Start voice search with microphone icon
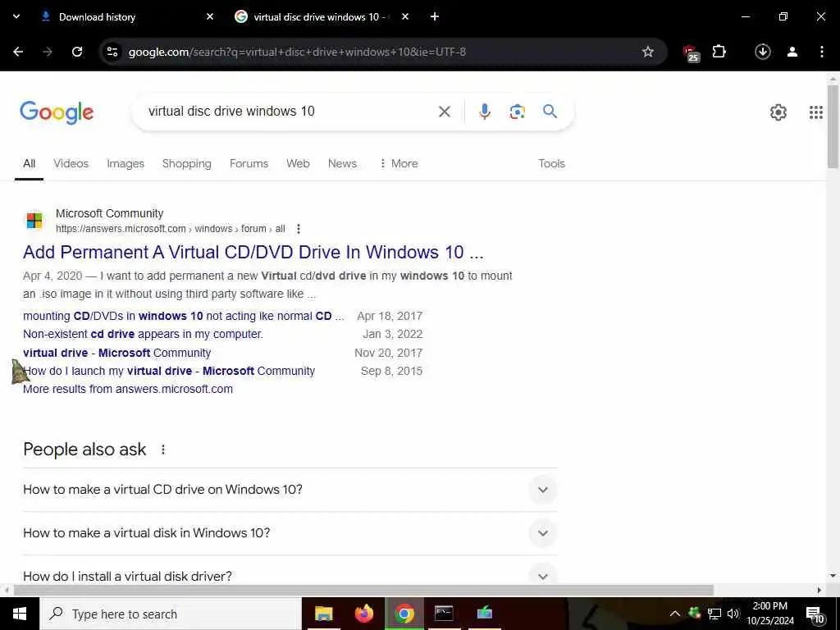This screenshot has width=840, height=630. [484, 112]
